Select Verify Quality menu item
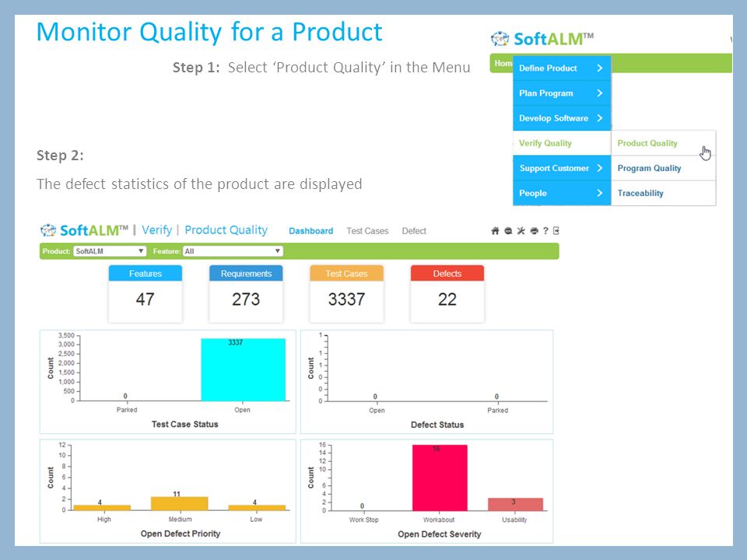 pyautogui.click(x=562, y=143)
